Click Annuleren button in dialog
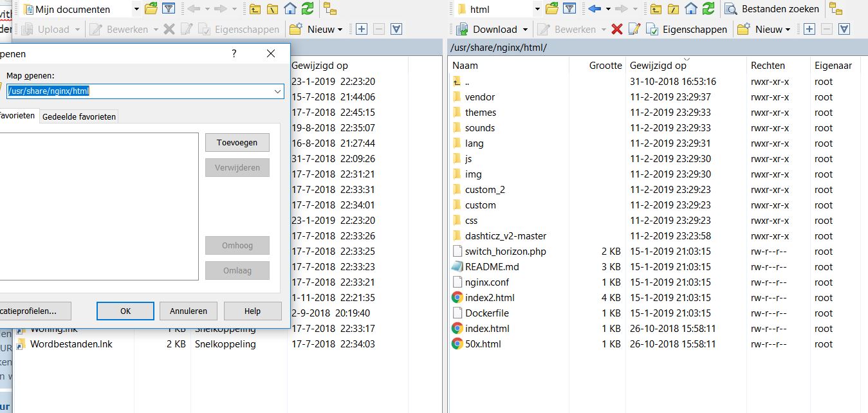868x413 pixels. [189, 311]
